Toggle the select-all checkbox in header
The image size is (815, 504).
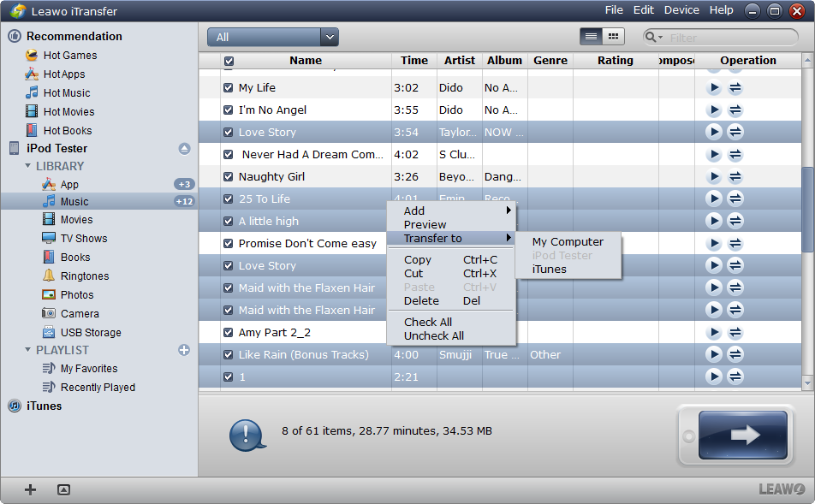pos(229,61)
